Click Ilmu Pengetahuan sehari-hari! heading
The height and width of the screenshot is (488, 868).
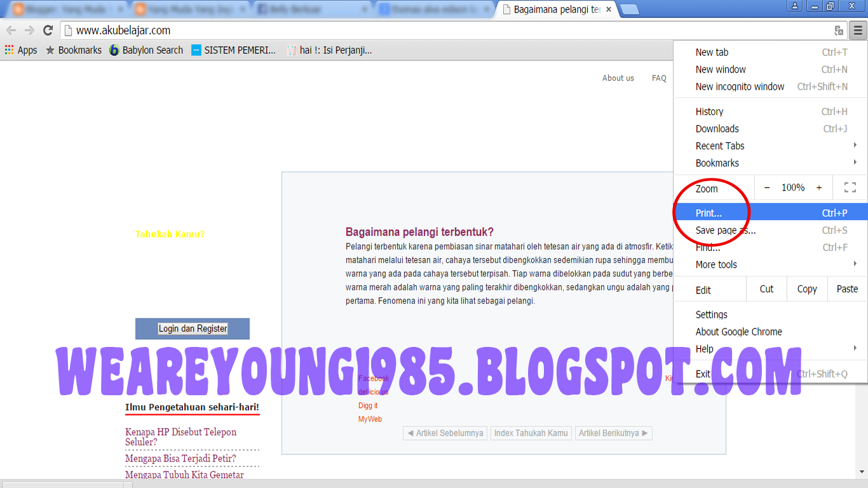tap(192, 407)
